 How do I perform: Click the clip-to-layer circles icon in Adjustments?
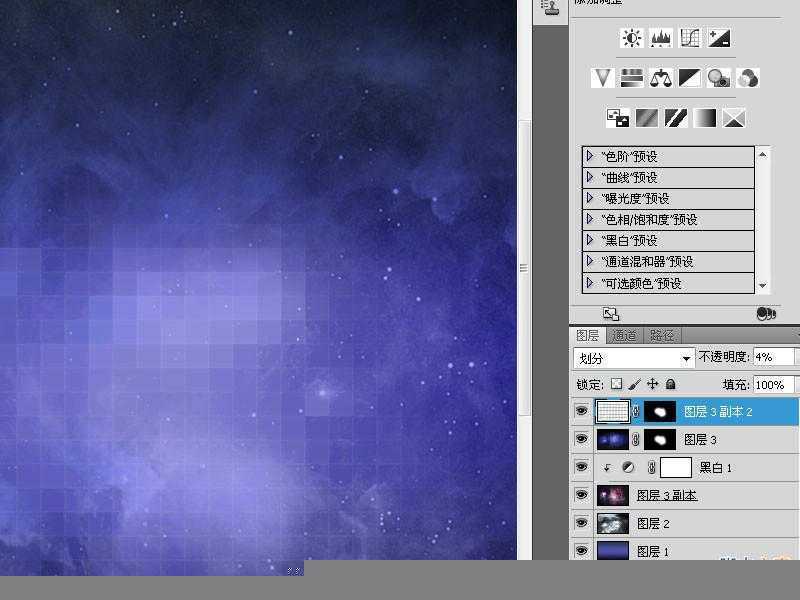tap(766, 314)
